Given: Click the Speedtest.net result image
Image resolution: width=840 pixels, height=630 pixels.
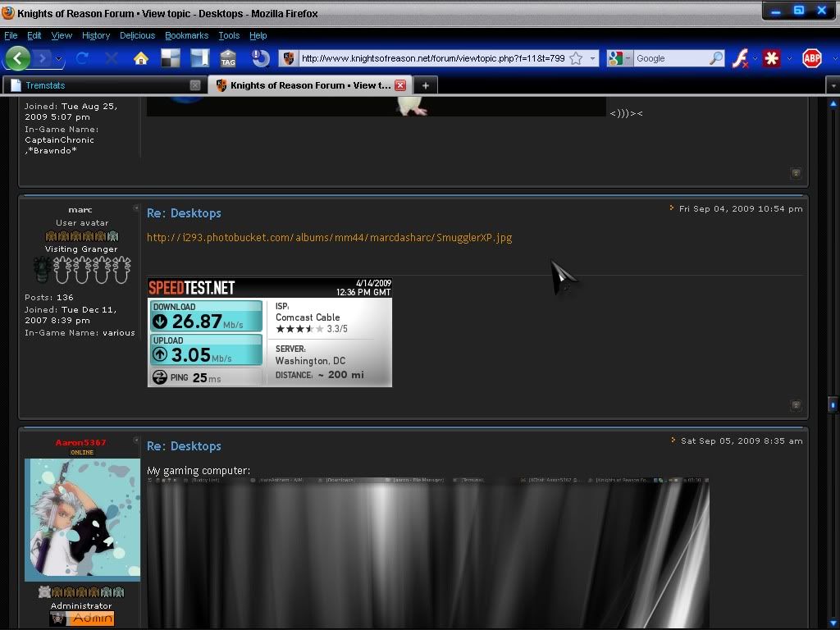Looking at the screenshot, I should [x=269, y=332].
